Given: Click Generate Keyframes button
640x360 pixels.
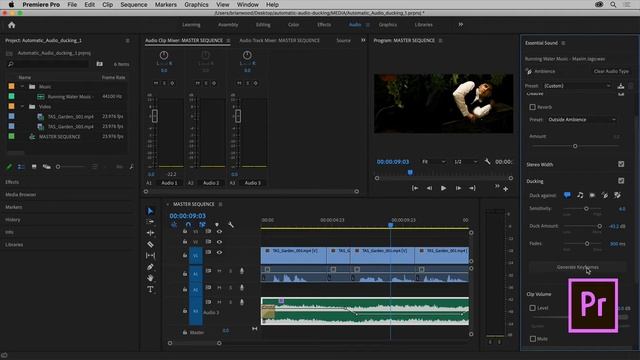Looking at the screenshot, I should [578, 267].
